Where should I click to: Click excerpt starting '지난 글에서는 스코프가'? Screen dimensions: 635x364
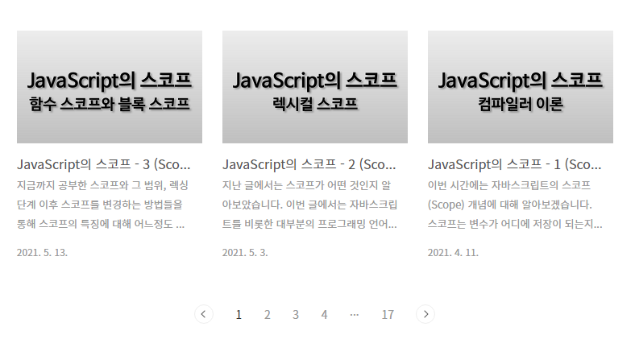(309, 205)
